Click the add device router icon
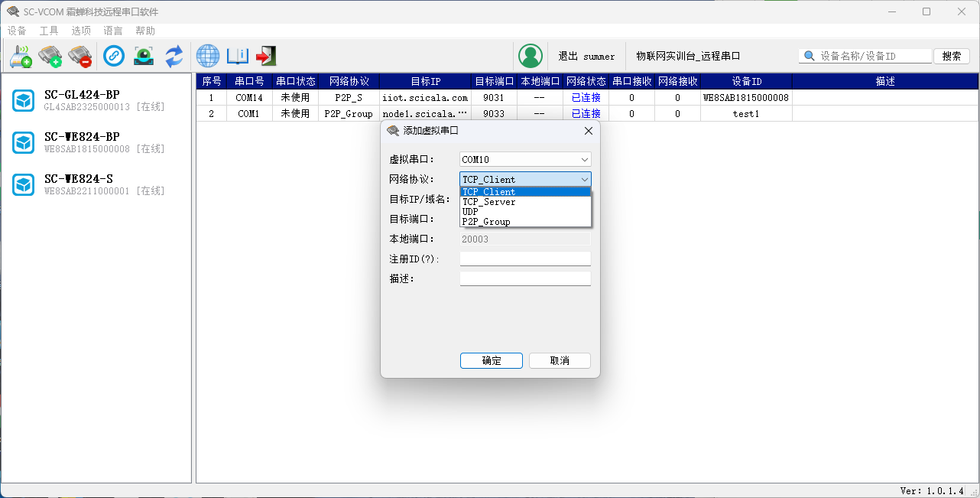The width and height of the screenshot is (980, 498). click(21, 56)
